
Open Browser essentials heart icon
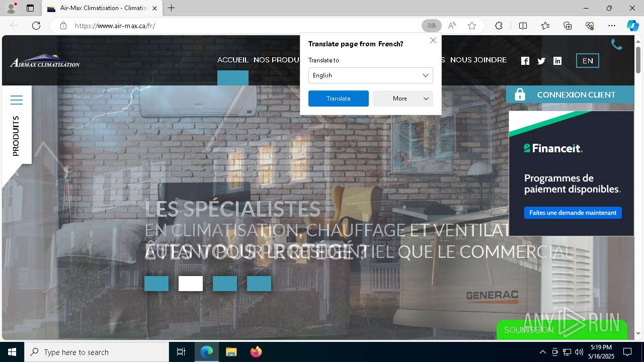(590, 26)
